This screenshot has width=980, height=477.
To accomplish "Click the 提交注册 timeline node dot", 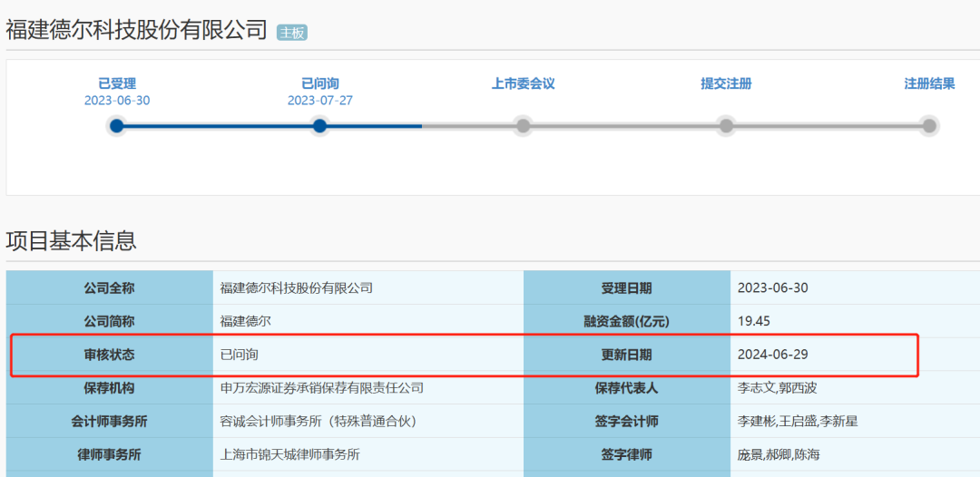I will coord(726,126).
